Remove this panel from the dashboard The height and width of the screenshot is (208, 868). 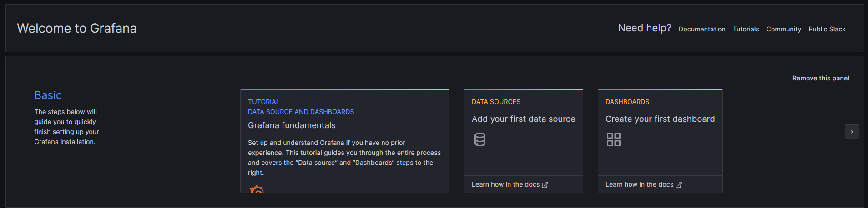click(x=821, y=78)
